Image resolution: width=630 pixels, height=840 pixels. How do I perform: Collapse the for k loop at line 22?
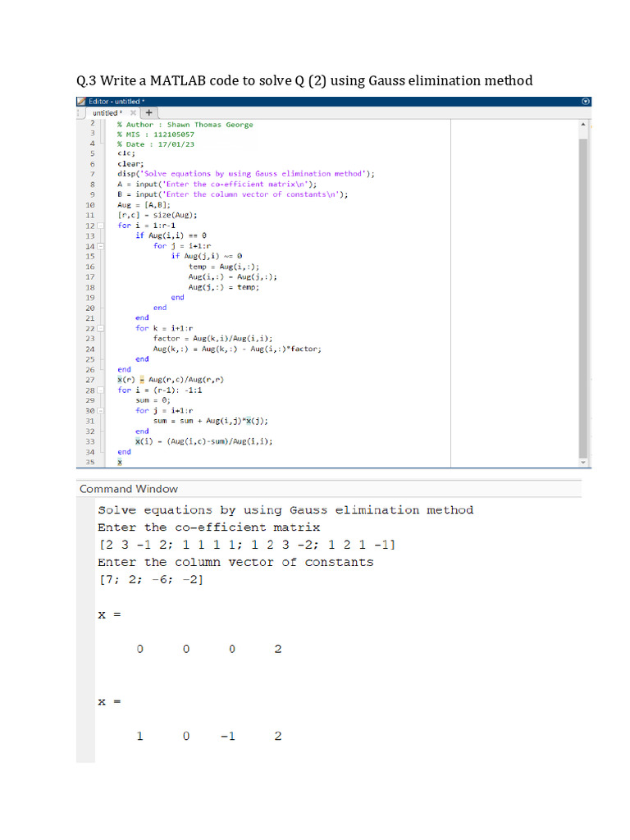pyautogui.click(x=100, y=328)
